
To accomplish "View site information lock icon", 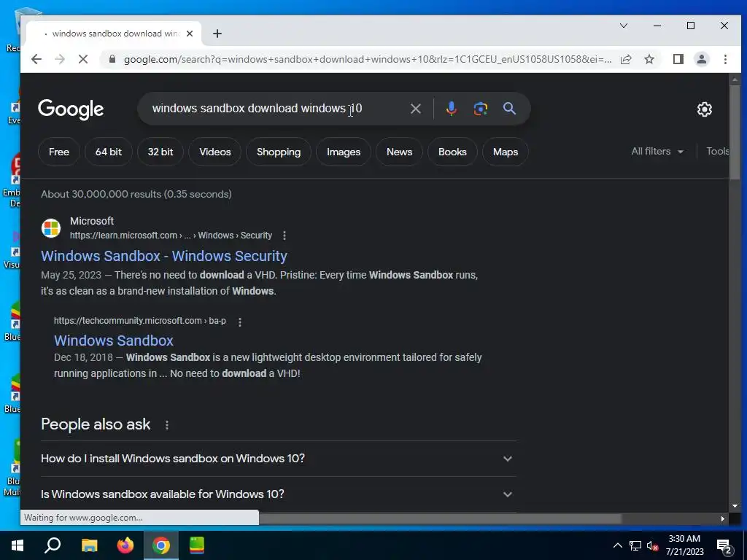I will coord(112,59).
